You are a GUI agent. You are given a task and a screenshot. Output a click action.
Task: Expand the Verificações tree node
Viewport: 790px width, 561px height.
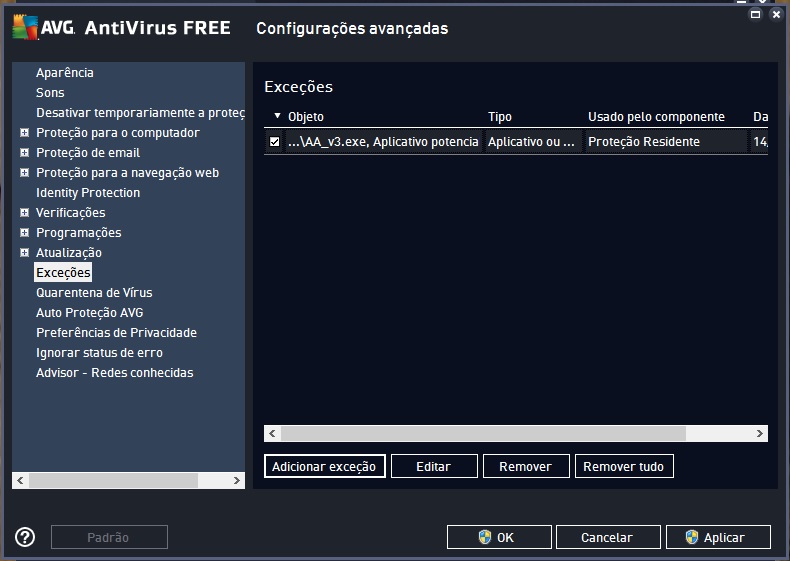coord(24,213)
